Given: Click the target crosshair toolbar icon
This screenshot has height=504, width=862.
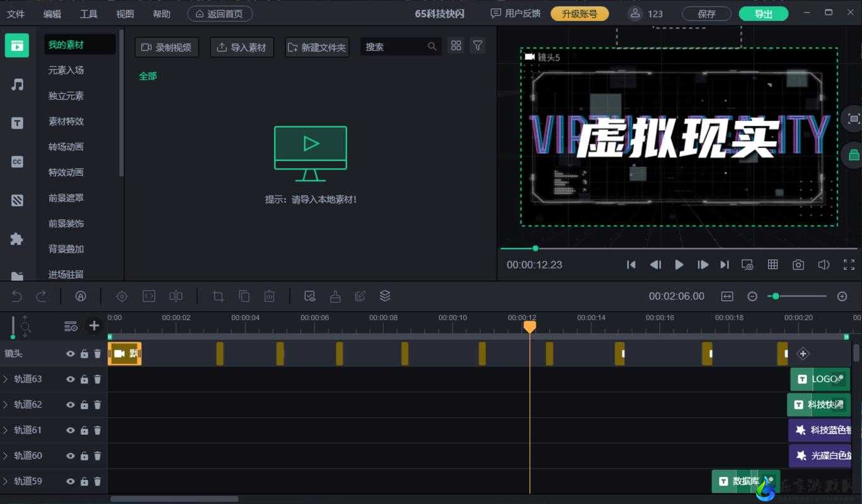Looking at the screenshot, I should click(122, 296).
